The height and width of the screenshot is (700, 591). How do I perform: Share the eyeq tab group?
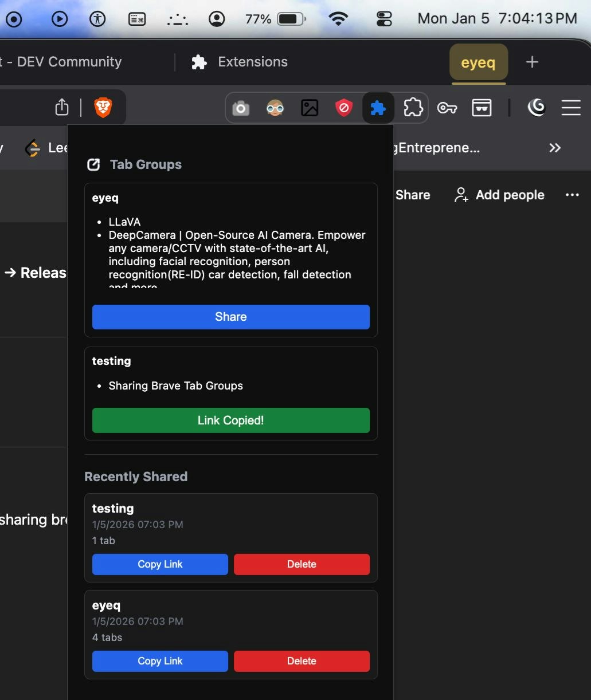(x=230, y=317)
